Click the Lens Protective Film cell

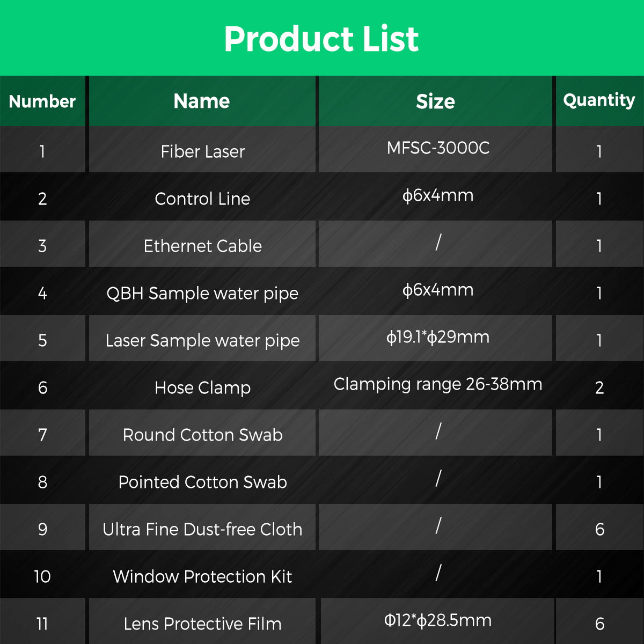pyautogui.click(x=202, y=624)
